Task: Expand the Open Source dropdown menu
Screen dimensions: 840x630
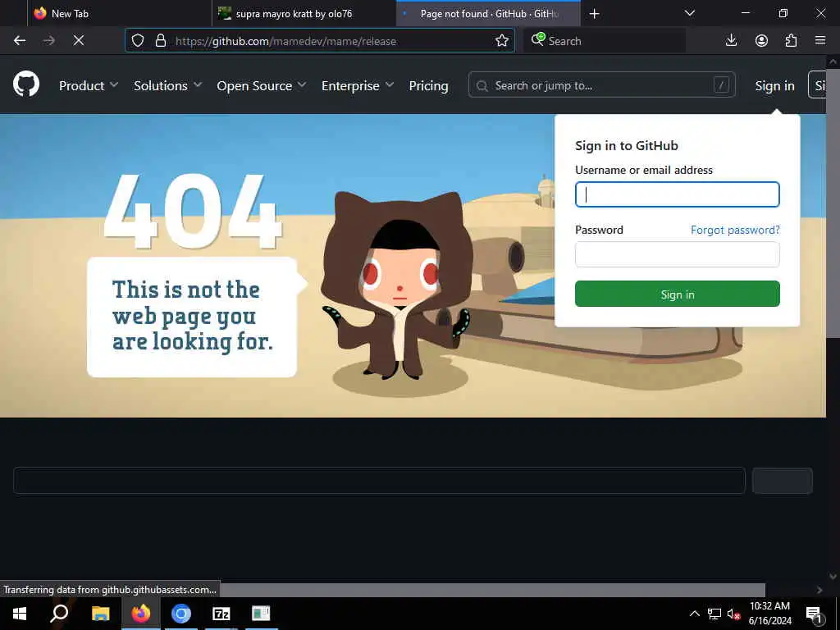Action: pos(262,85)
